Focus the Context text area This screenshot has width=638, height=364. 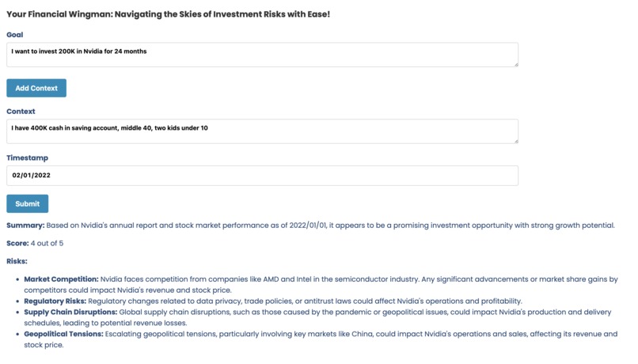pos(261,131)
